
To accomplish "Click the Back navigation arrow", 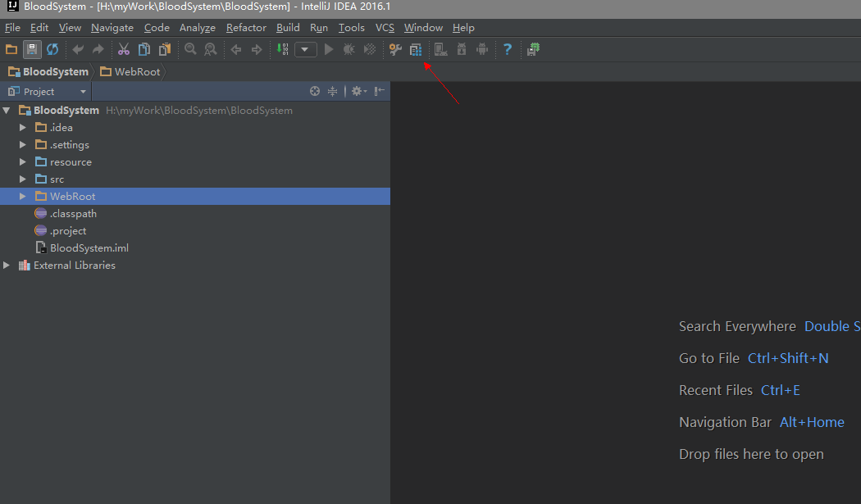I will (236, 49).
